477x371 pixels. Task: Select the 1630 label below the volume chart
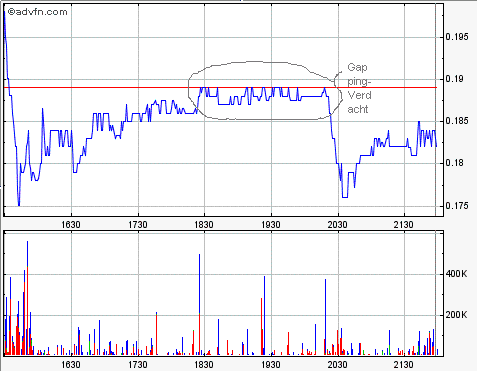(x=71, y=365)
